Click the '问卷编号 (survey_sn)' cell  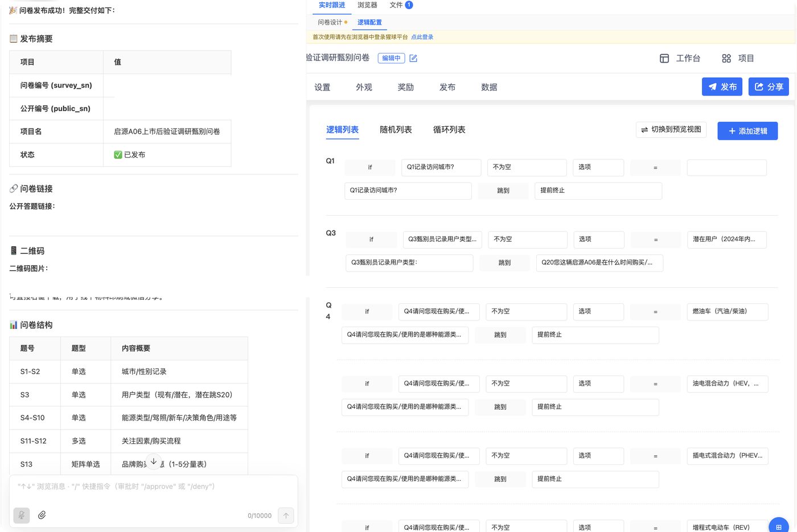tap(56, 85)
